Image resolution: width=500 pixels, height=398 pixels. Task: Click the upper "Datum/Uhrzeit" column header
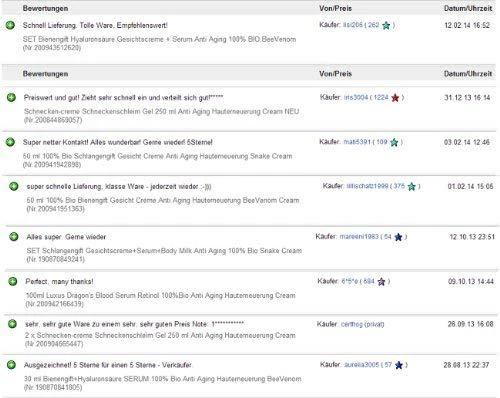point(468,8)
